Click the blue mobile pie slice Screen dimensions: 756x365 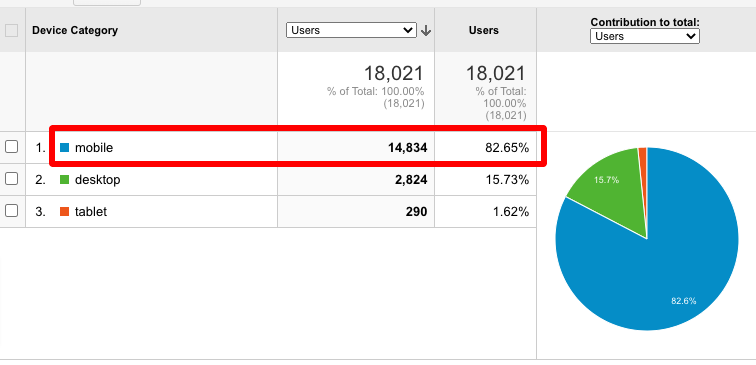675,270
